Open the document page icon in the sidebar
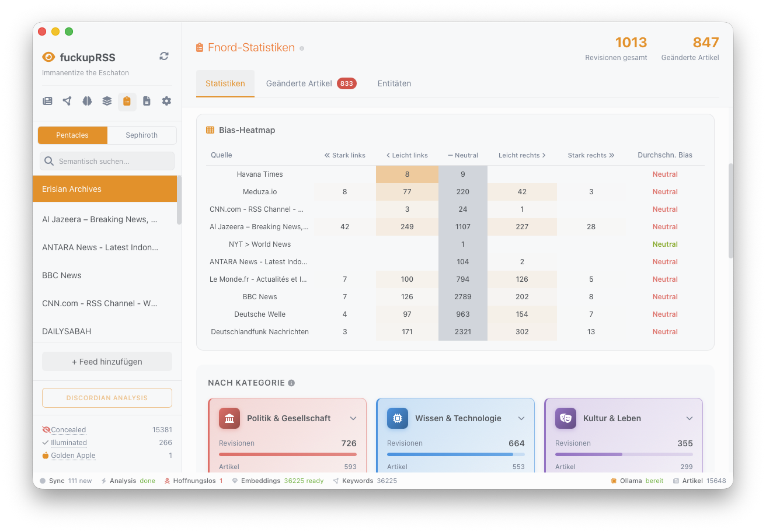The image size is (766, 532). tap(147, 101)
